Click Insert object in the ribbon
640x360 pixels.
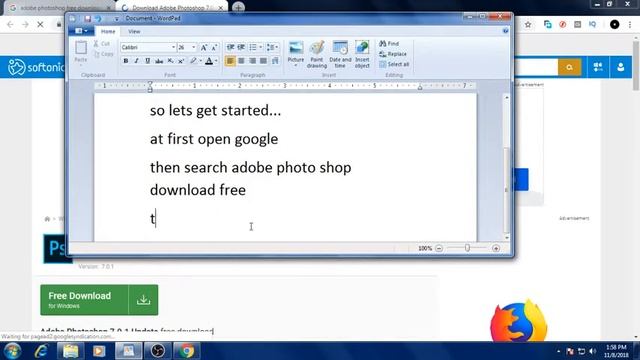point(362,54)
